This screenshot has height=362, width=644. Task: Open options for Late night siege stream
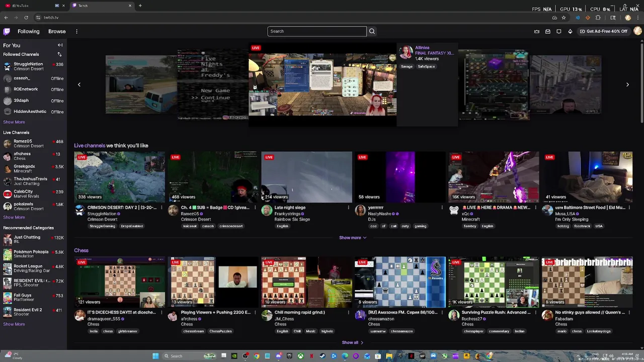[x=349, y=208]
